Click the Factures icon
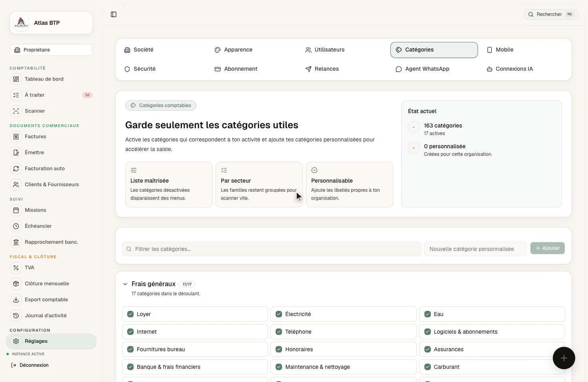This screenshot has height=382, width=588. [x=16, y=137]
